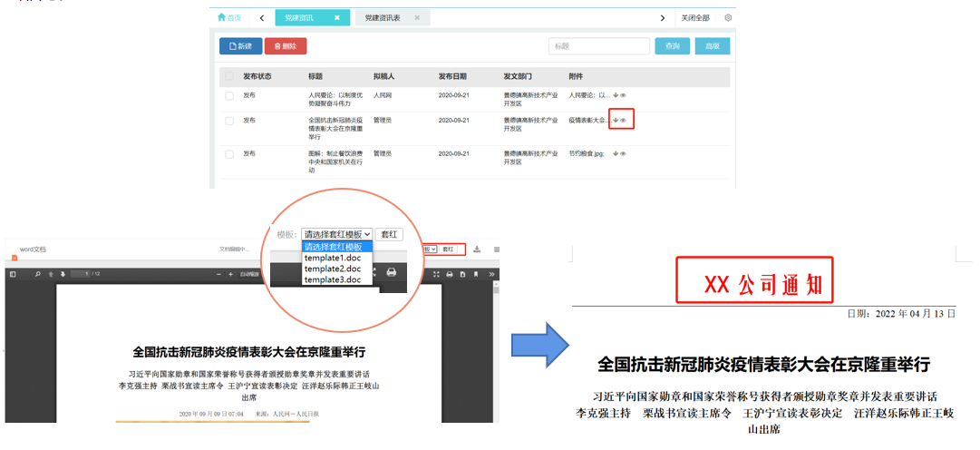Check the select-all checkbox in table header
980x450 pixels.
[229, 77]
